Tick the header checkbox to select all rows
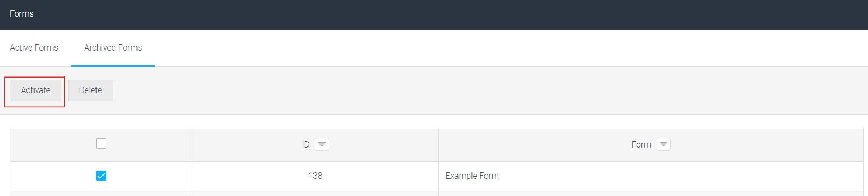The height and width of the screenshot is (196, 868). [x=101, y=143]
